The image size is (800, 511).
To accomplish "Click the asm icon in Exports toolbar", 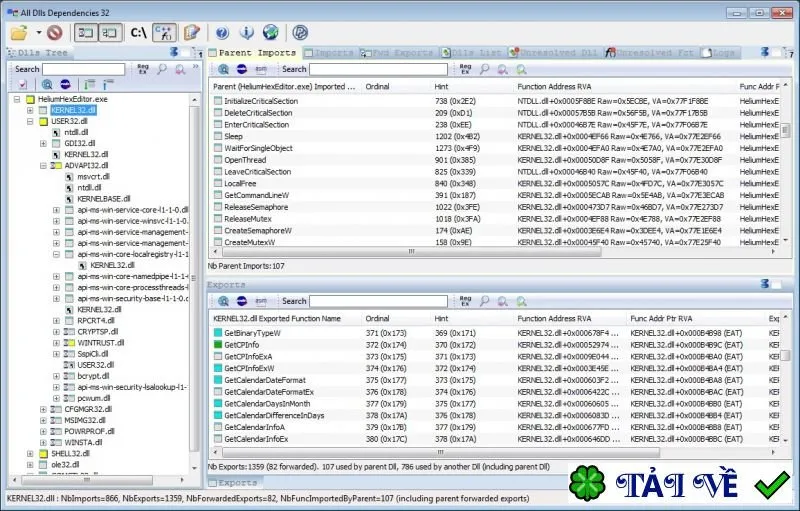I will click(261, 301).
